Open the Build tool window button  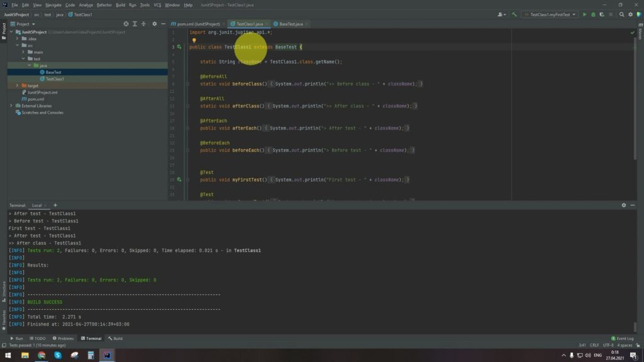tap(116, 339)
